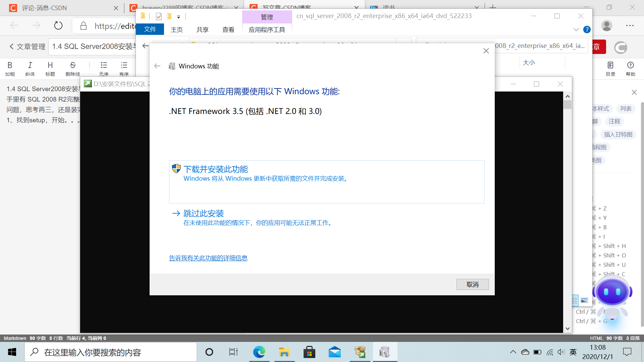Insert heading with the 标题 icon
The width and height of the screenshot is (644, 362).
point(50,69)
